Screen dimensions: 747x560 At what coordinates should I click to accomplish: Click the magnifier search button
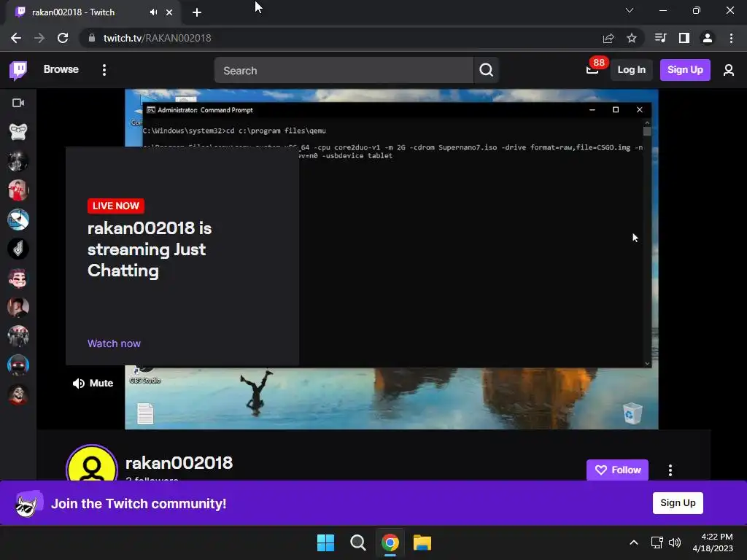pos(486,71)
